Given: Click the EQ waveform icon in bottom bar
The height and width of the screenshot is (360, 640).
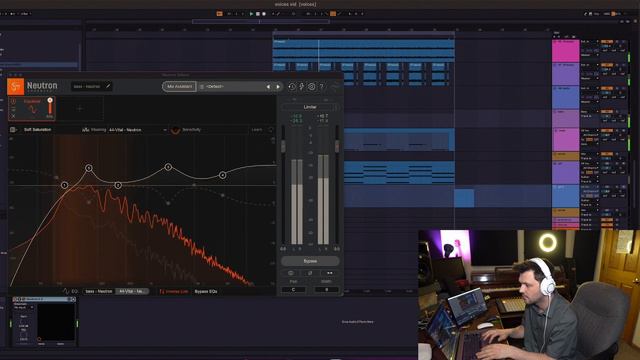Looking at the screenshot, I should [x=65, y=291].
